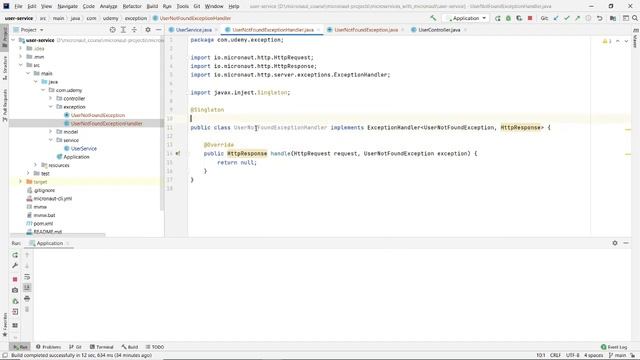This screenshot has height=360, width=640.
Task: Open the Navigate menu
Action: point(67,7)
